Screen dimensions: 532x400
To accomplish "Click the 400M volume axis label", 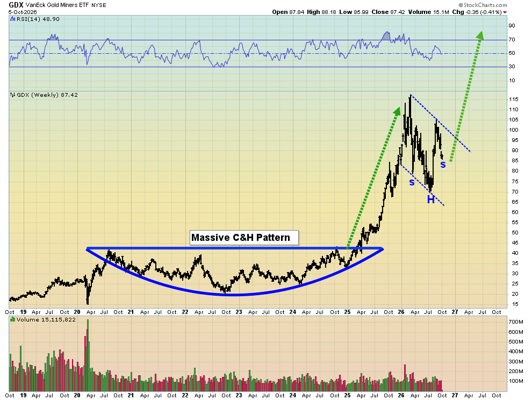I will (516, 352).
